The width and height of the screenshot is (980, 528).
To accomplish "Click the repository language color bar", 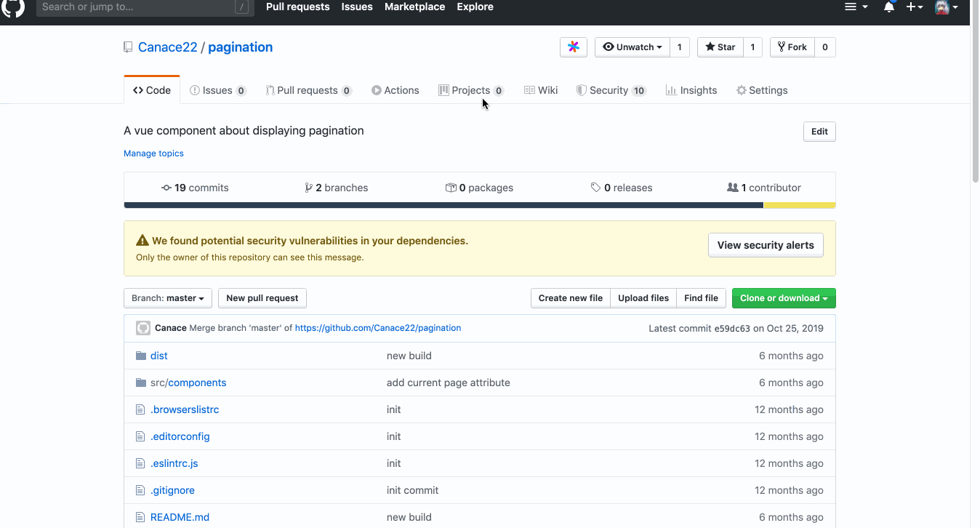I will pyautogui.click(x=480, y=205).
